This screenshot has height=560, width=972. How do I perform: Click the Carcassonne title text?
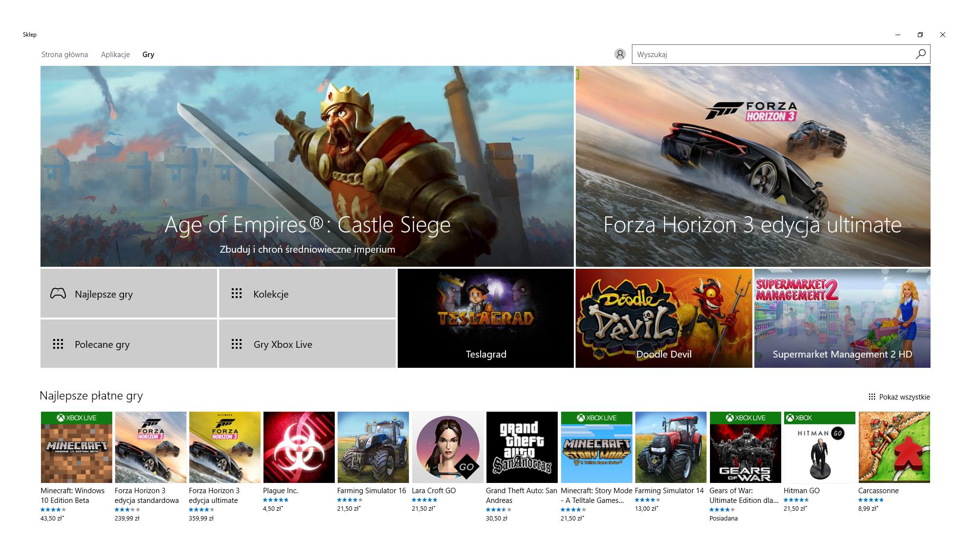[x=878, y=491]
